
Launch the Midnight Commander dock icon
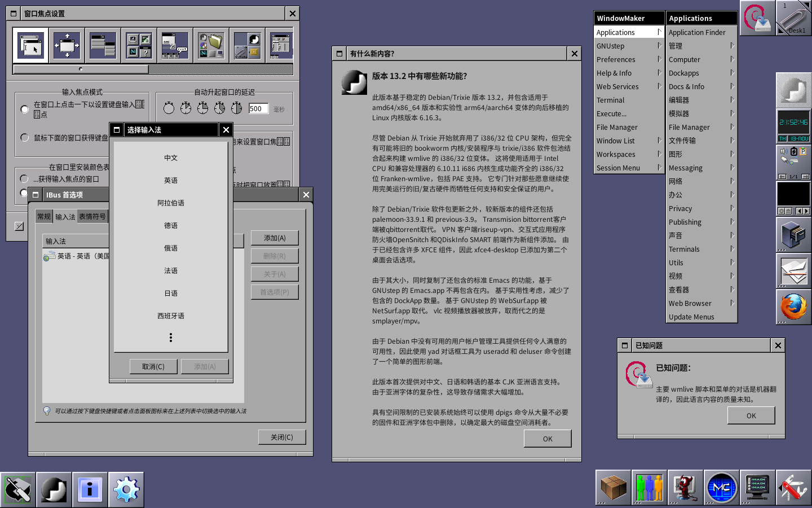click(x=721, y=488)
